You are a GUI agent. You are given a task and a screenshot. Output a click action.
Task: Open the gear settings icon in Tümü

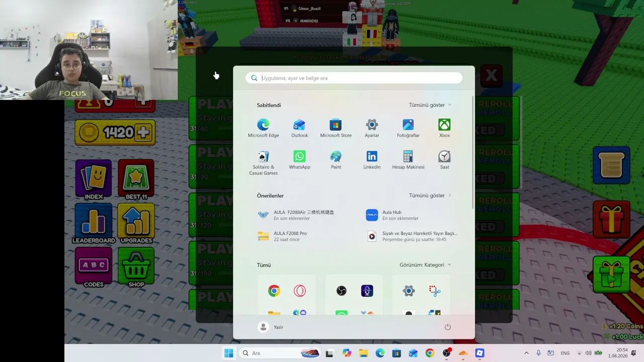click(409, 291)
